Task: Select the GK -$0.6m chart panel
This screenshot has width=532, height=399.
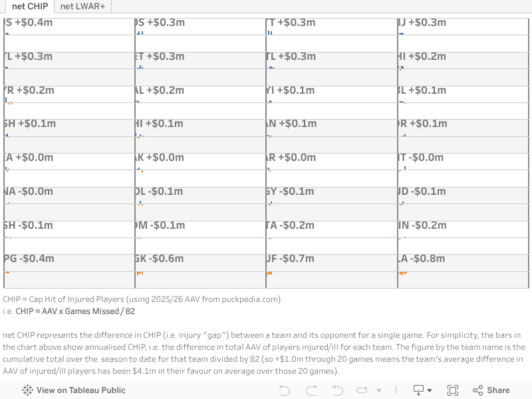Action: point(199,266)
